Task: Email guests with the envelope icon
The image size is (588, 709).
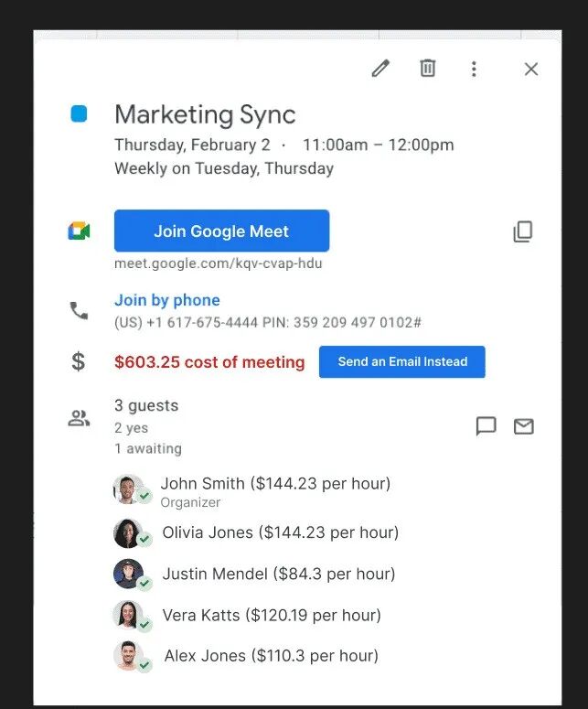Action: click(x=524, y=426)
